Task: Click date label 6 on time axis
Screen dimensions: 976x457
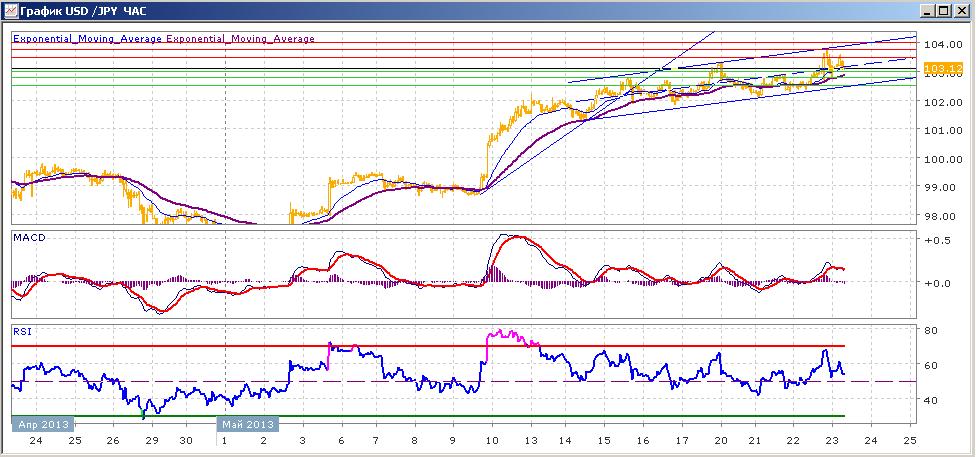Action: (340, 440)
